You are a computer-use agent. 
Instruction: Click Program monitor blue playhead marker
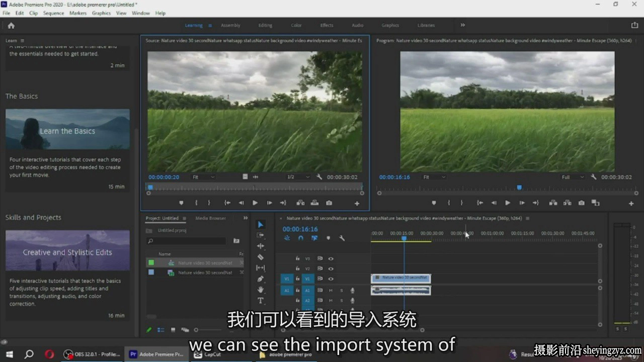click(519, 188)
